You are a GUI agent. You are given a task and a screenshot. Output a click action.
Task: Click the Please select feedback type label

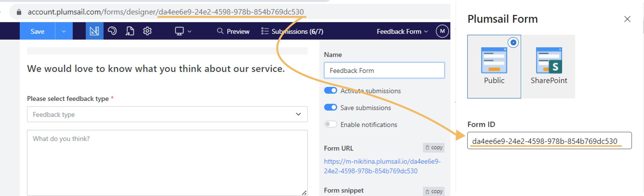point(68,98)
